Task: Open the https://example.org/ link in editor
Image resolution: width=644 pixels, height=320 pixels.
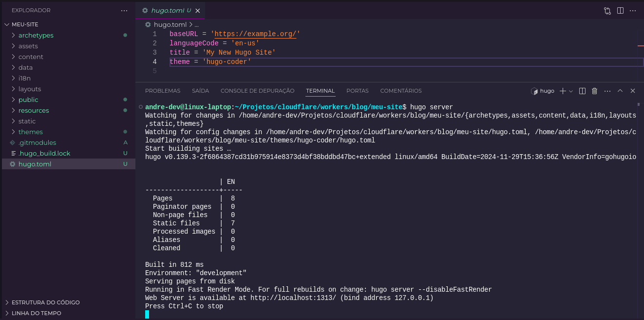Action: [x=255, y=34]
